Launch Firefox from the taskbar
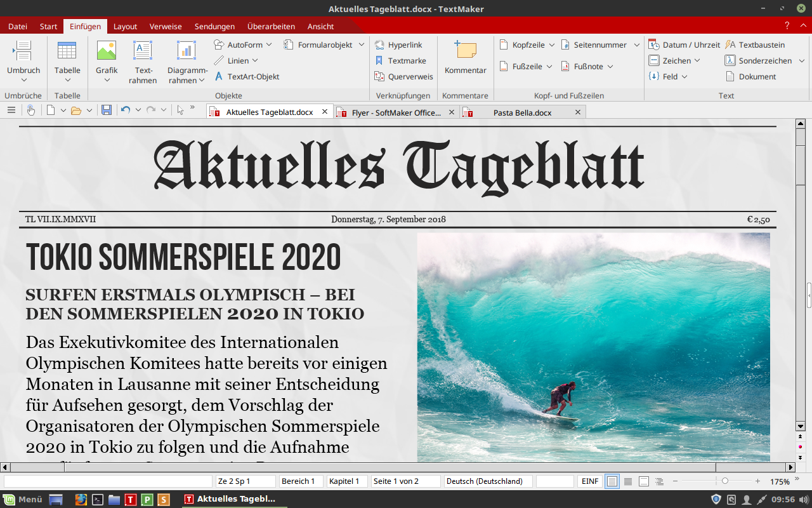Screen dimensions: 812x508 (x=81, y=499)
